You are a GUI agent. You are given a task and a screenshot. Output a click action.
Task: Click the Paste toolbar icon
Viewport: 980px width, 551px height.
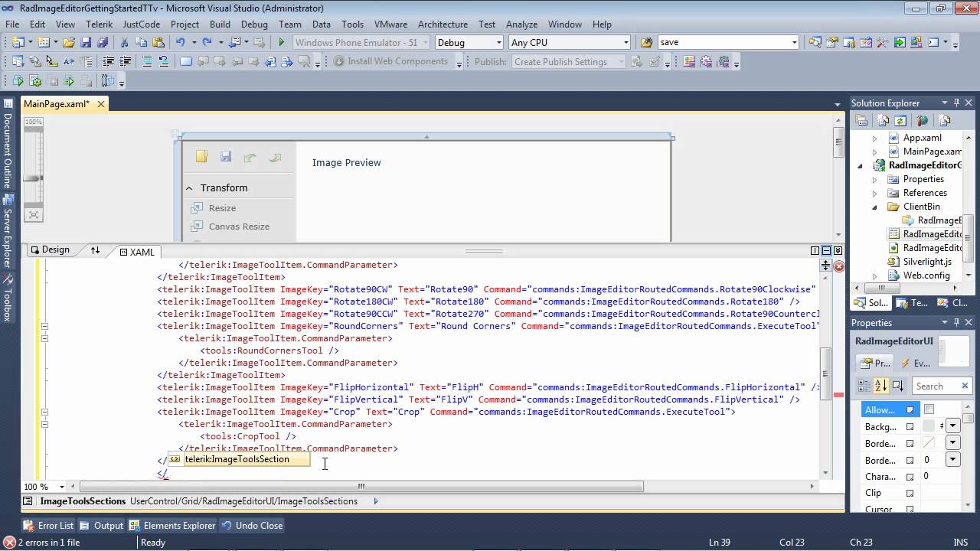pos(158,43)
